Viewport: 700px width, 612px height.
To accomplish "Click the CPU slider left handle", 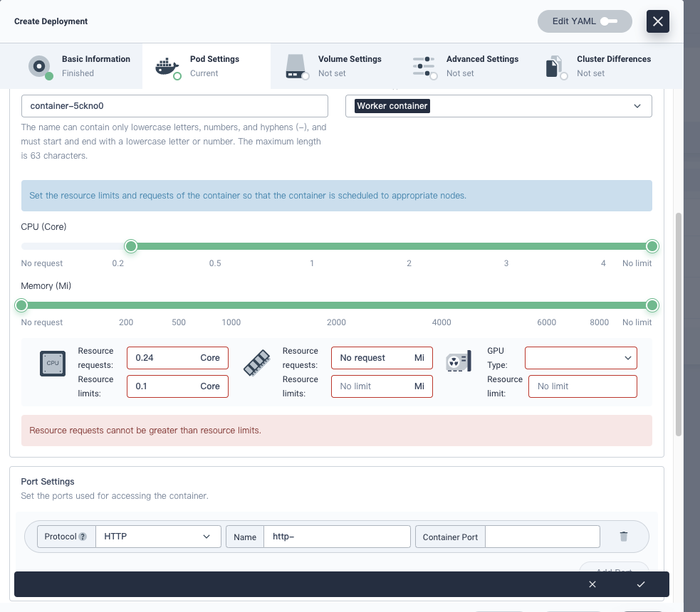I will tap(130, 246).
